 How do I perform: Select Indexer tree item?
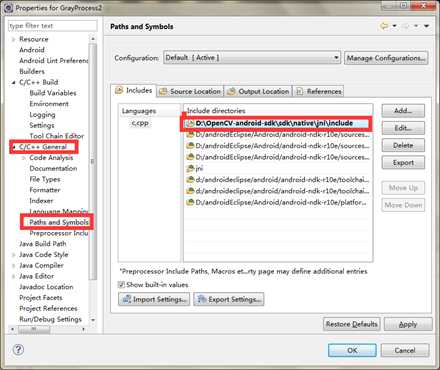[x=41, y=201]
